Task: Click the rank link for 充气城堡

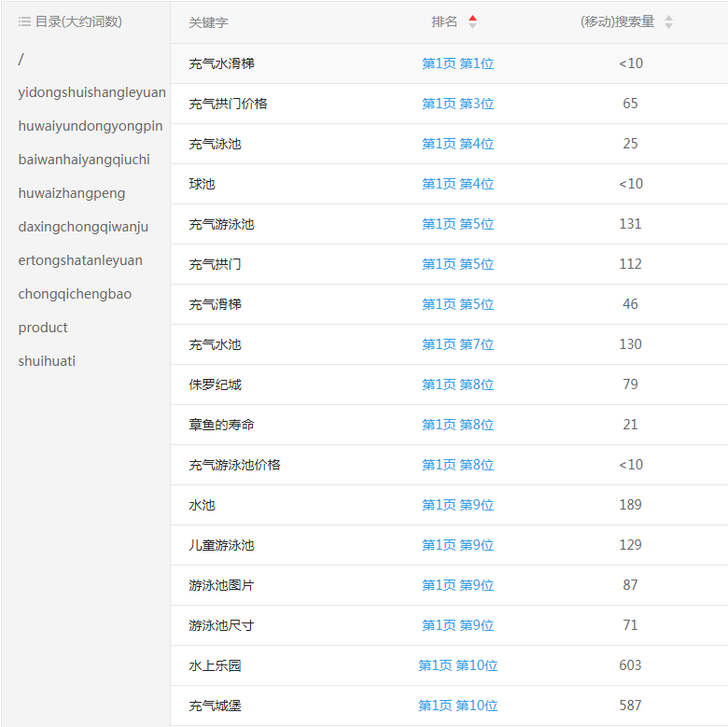Action: coord(457,706)
